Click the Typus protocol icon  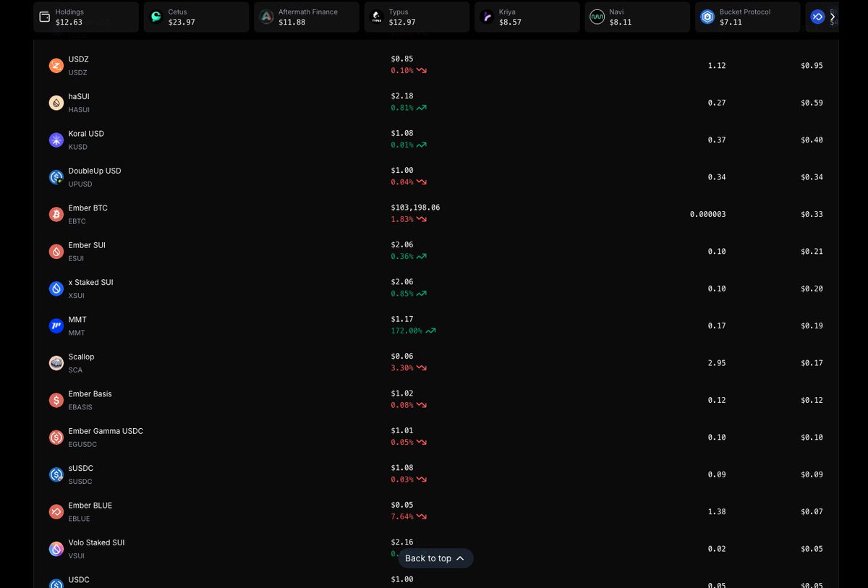tap(376, 17)
